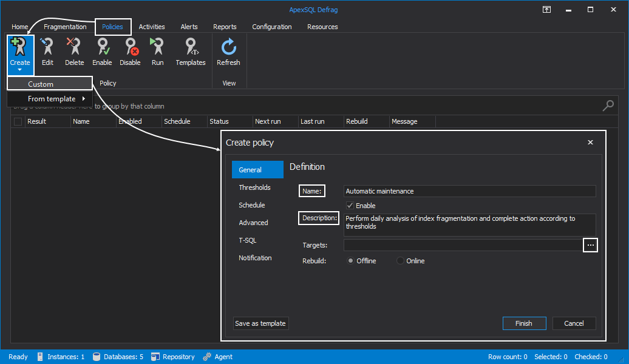
Task: Uncheck the Enable checkbox
Action: (350, 205)
